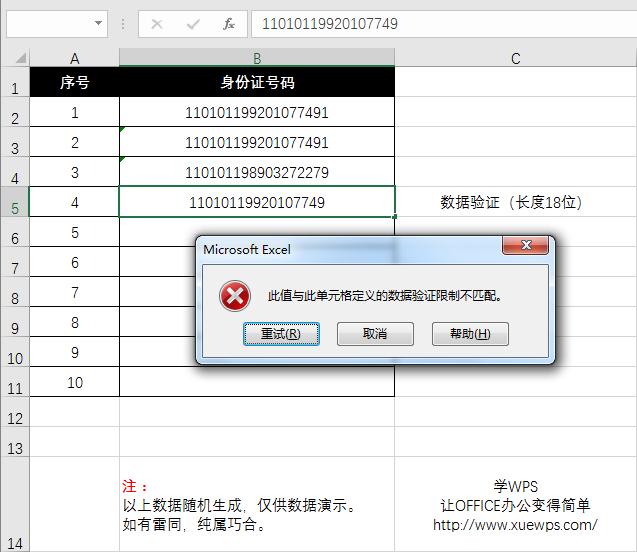Select cell A4 containing 3

pyautogui.click(x=74, y=172)
